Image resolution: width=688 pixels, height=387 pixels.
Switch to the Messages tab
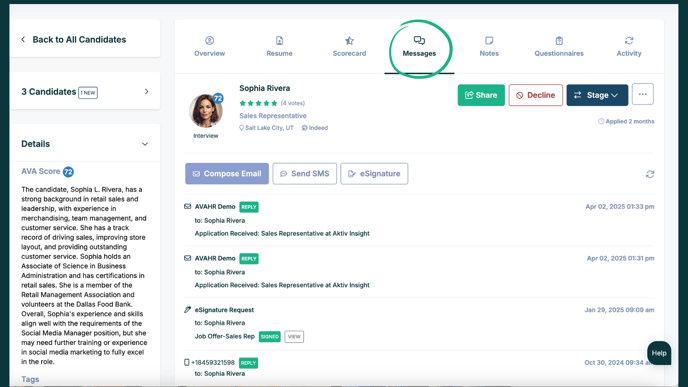pos(419,47)
